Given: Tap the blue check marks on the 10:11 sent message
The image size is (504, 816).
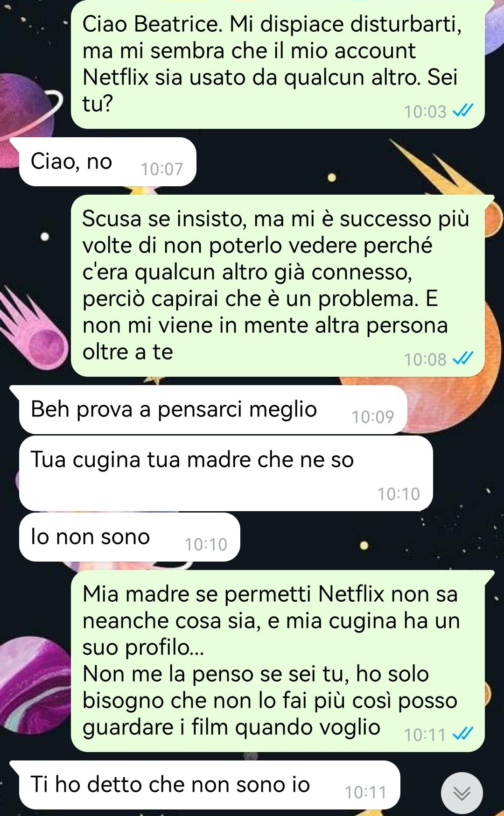Looking at the screenshot, I should coord(463,734).
